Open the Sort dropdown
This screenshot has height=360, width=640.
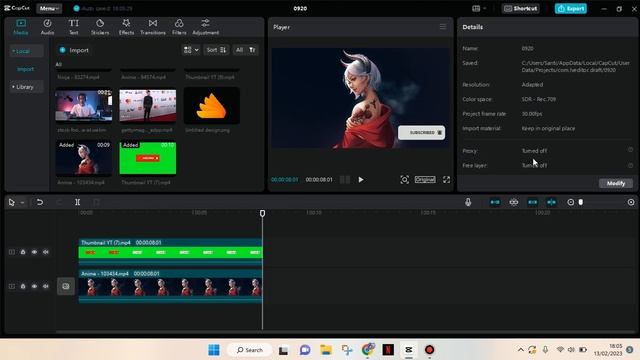[x=216, y=50]
